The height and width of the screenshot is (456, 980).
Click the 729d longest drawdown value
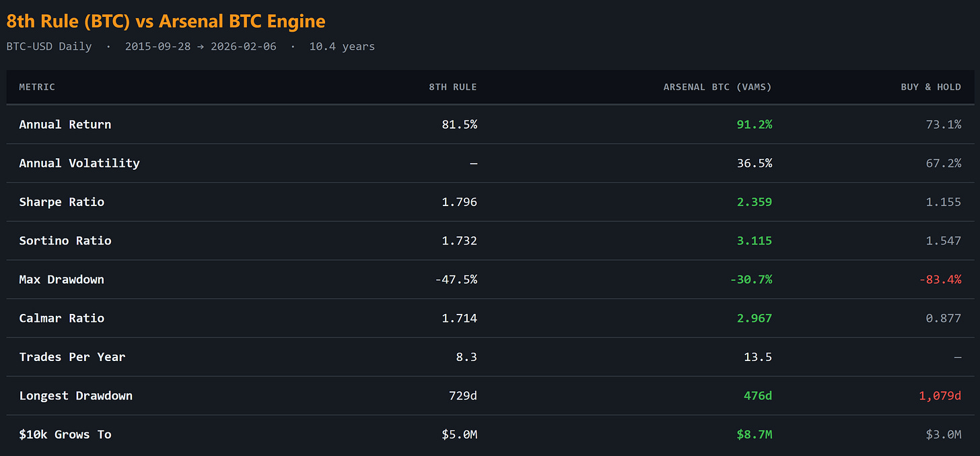coord(463,395)
